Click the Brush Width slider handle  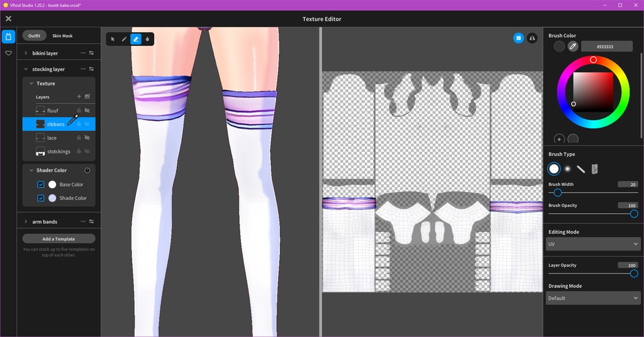[x=558, y=192]
